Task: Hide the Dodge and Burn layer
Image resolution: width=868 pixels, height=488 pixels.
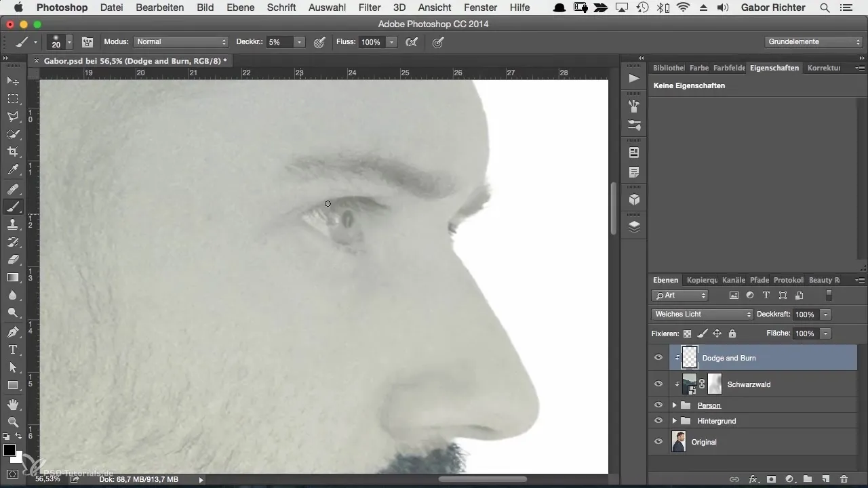Action: coord(658,358)
